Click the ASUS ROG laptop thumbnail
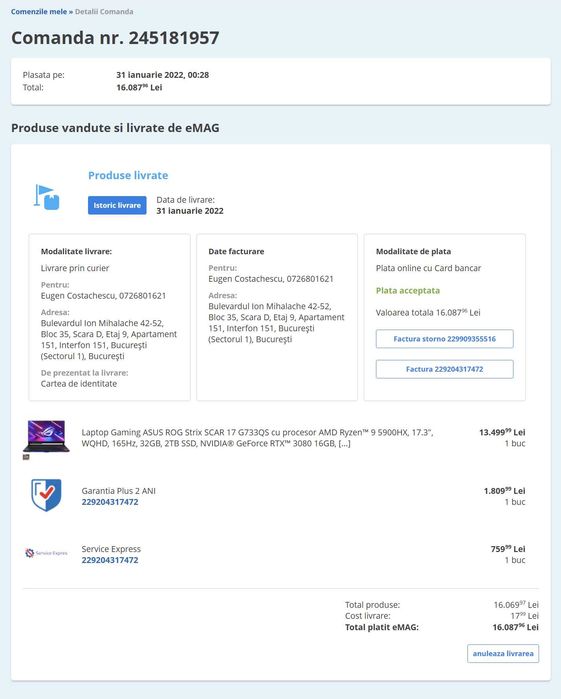This screenshot has height=699, width=561. click(x=46, y=436)
